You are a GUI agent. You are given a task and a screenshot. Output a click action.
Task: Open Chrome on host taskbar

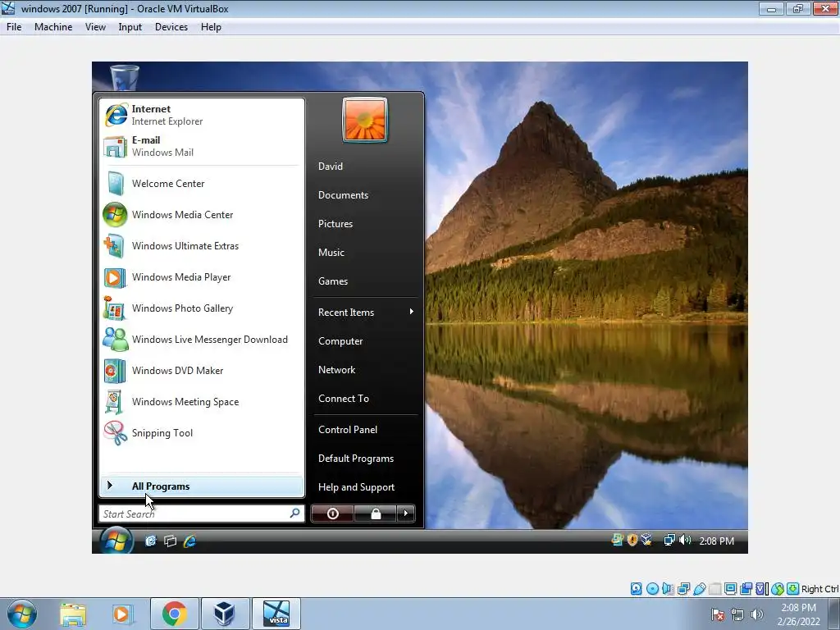point(175,614)
